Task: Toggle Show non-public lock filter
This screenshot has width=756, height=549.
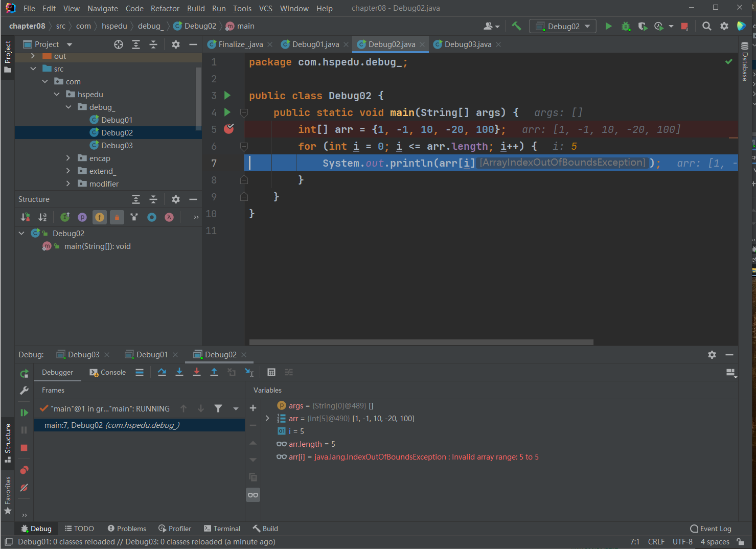Action: pyautogui.click(x=117, y=217)
